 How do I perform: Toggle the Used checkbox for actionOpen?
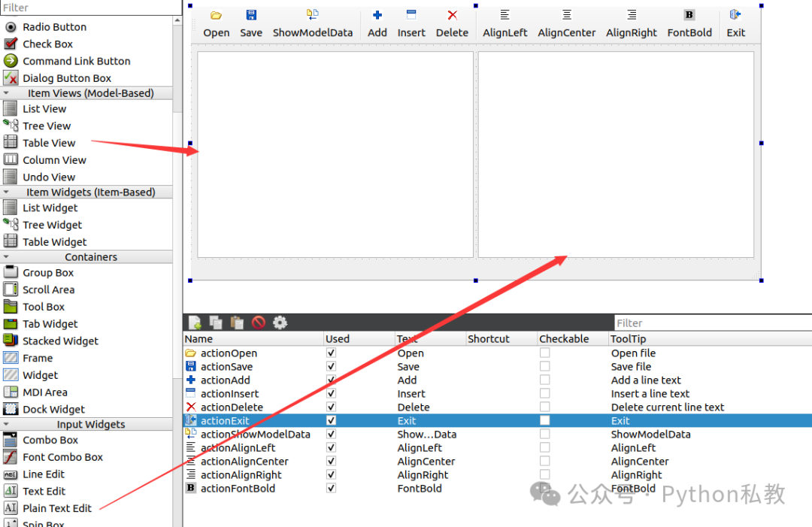tap(331, 353)
